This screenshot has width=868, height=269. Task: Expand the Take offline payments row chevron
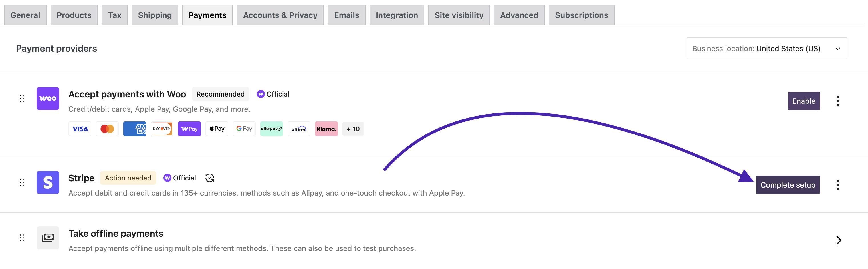(839, 240)
